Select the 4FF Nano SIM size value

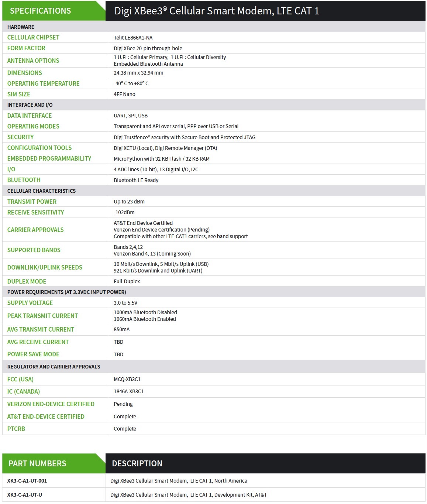[x=124, y=94]
